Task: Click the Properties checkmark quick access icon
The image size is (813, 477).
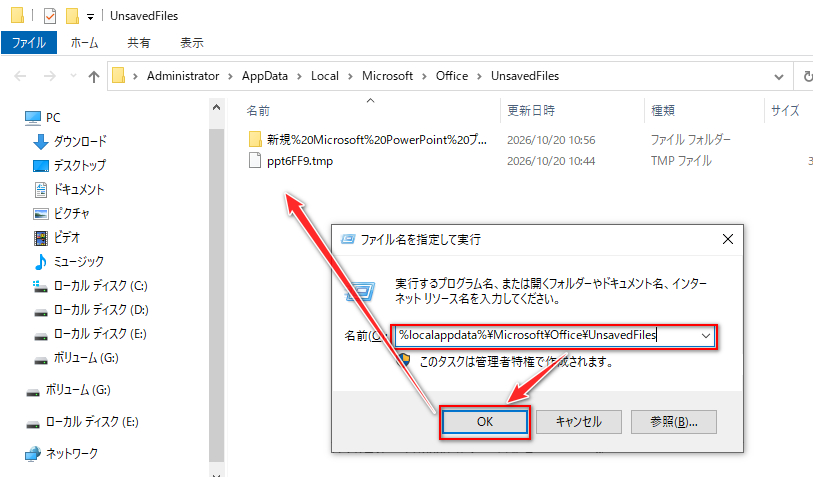Action: click(x=50, y=16)
